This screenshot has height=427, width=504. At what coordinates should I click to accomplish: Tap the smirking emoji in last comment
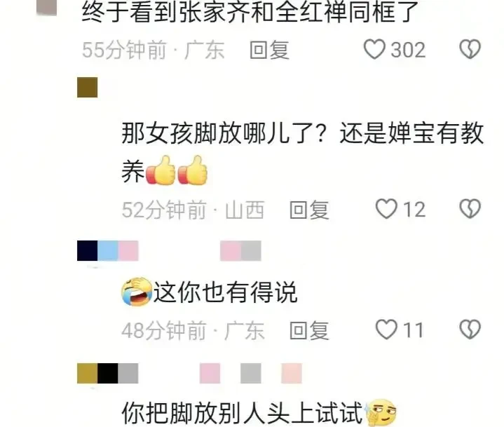tap(380, 412)
